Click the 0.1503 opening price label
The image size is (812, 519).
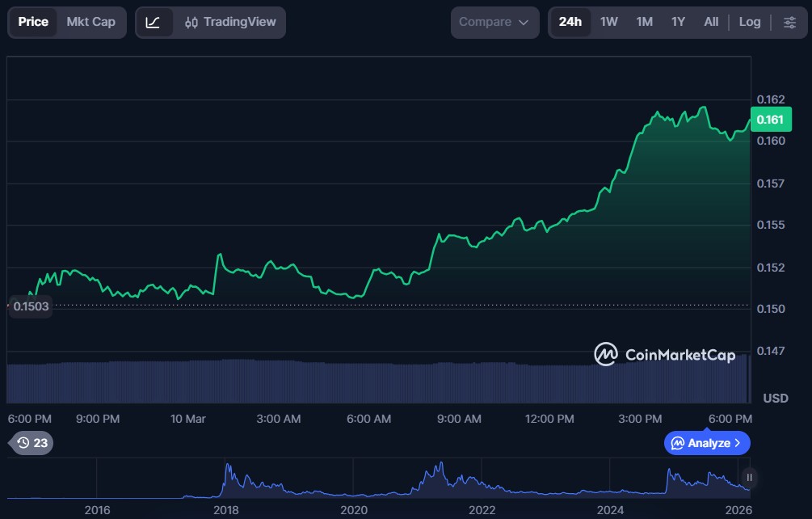click(x=30, y=306)
